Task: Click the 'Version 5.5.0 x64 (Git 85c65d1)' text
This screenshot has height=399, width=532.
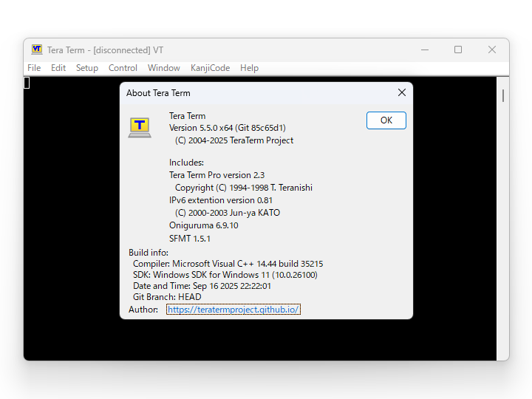Action: pos(228,128)
